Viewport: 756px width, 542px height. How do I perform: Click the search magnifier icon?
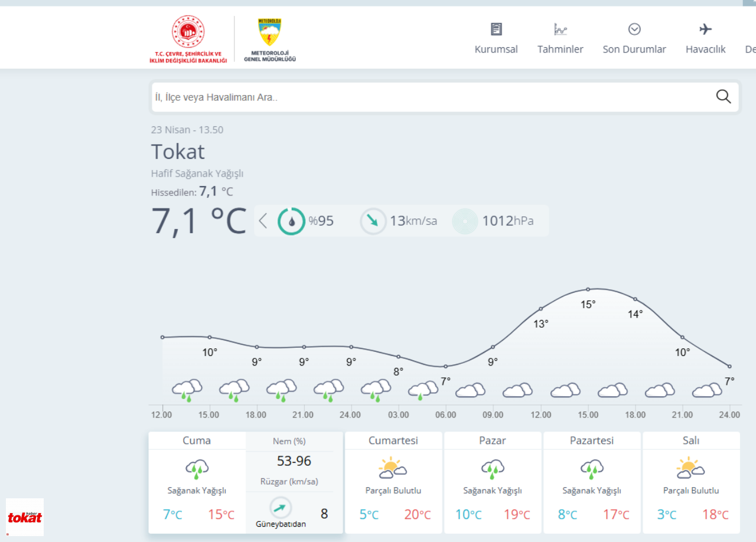pyautogui.click(x=724, y=97)
